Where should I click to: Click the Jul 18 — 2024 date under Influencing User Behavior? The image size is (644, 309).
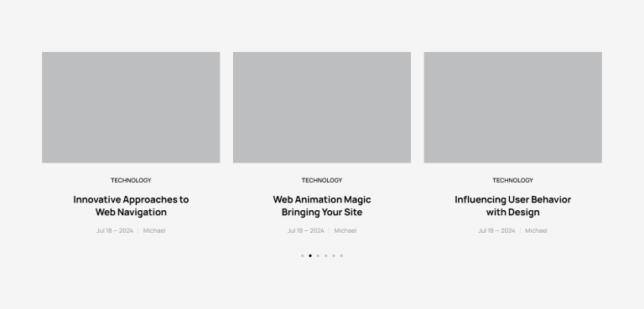[x=496, y=230]
